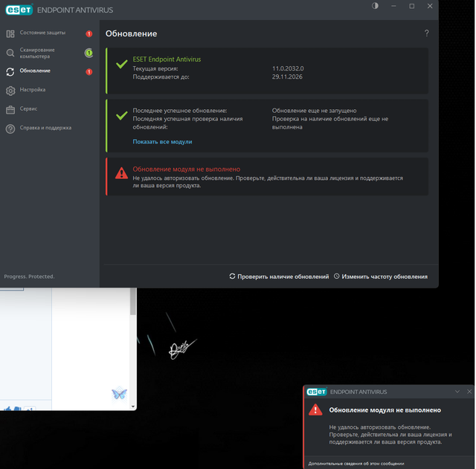Click Дополнительные сведения об этом сообщении link
Image resolution: width=476 pixels, height=469 pixels.
click(356, 464)
